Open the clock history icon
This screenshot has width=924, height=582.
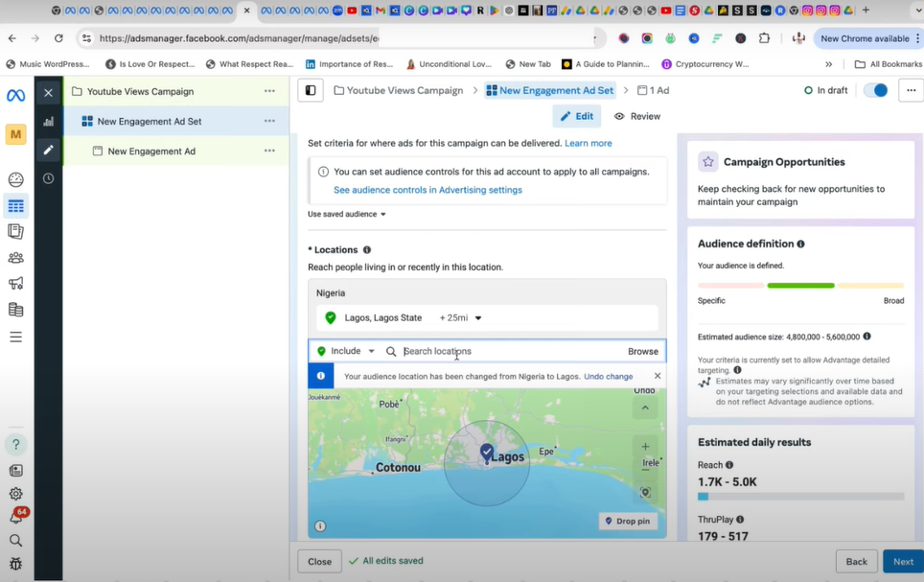[x=48, y=178]
